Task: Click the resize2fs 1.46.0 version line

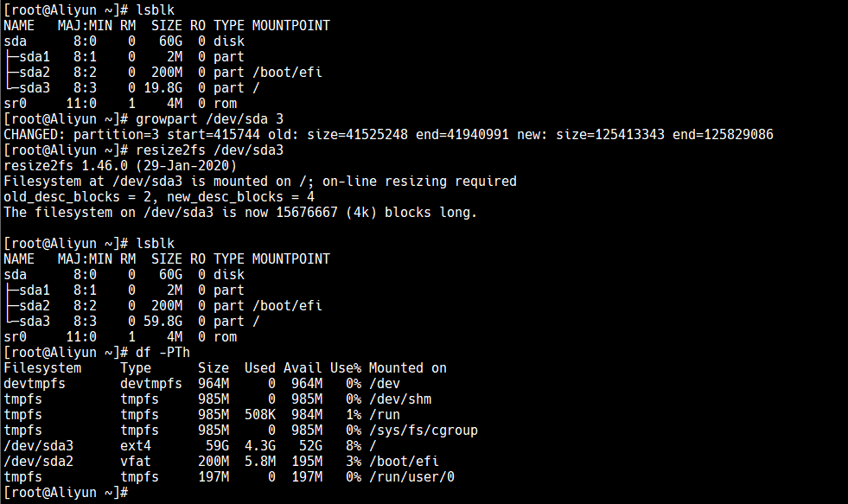Action: [120, 166]
